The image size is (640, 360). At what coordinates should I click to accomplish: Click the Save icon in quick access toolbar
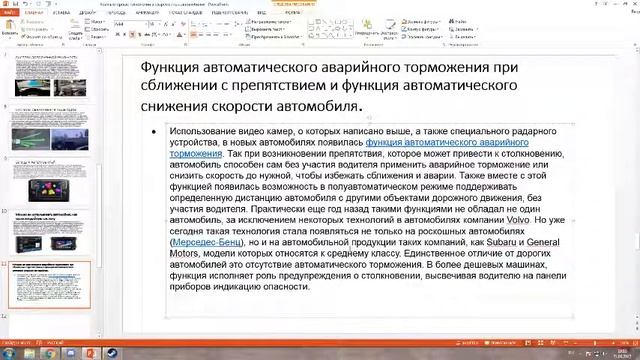(x=15, y=3)
